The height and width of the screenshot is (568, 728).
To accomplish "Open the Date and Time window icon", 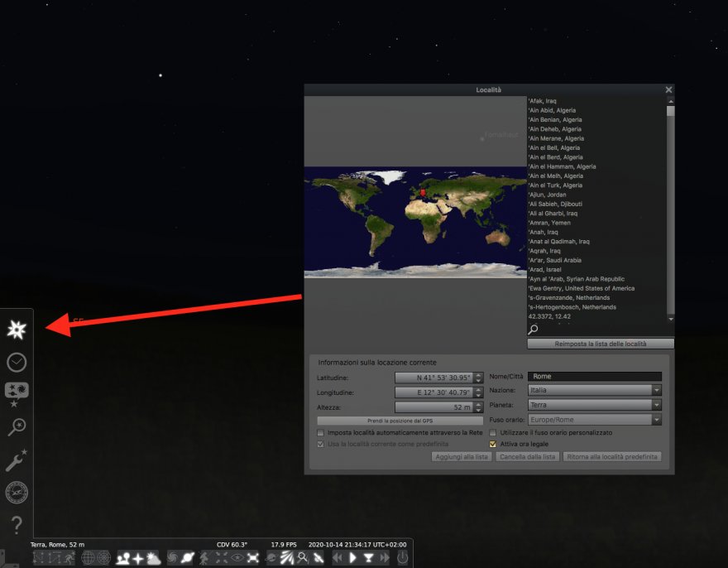I will coord(16,362).
